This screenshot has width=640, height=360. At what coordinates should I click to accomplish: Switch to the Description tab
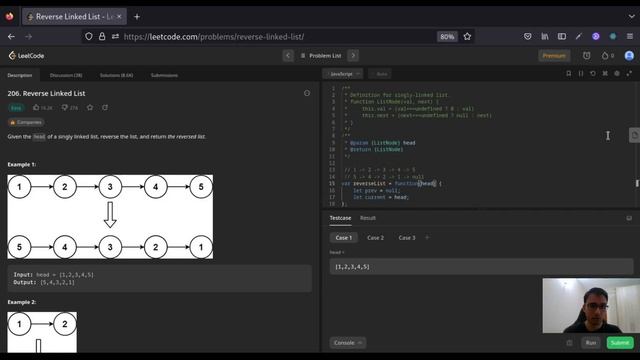pyautogui.click(x=20, y=75)
